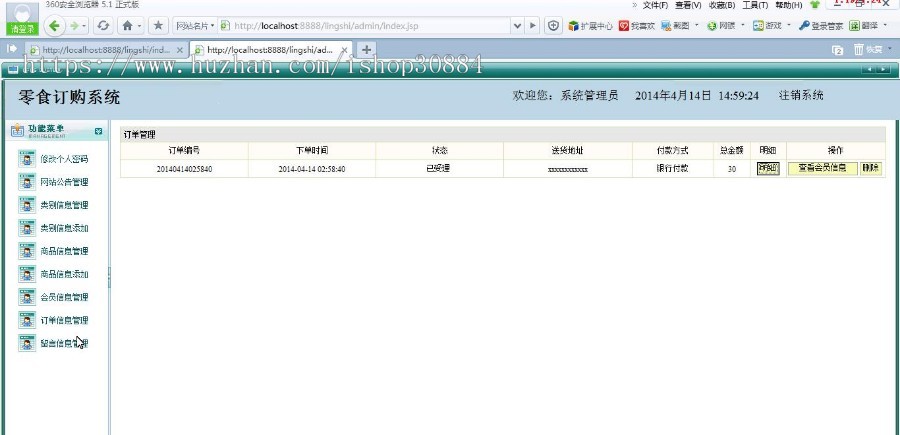Go to the browser home page icon
900x435 pixels.
127,25
